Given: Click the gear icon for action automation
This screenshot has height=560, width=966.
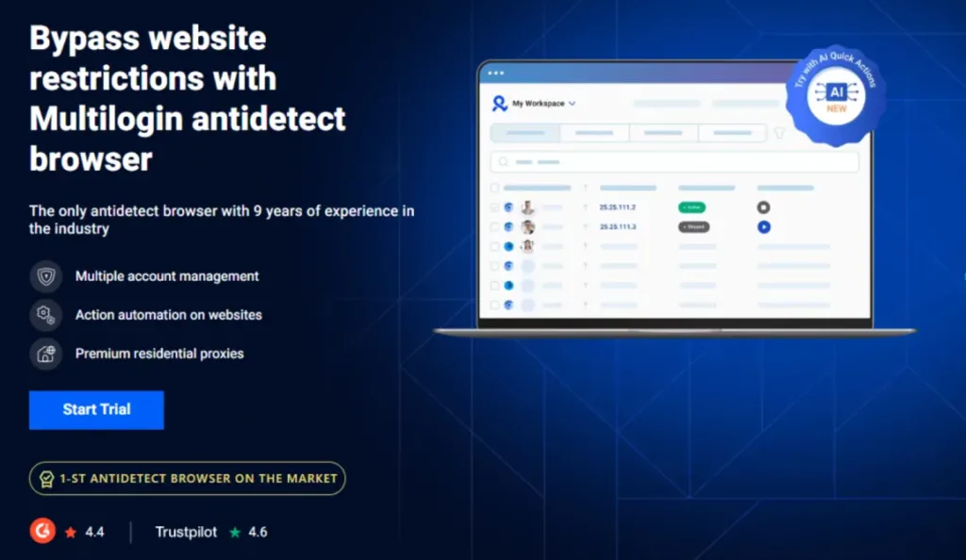Looking at the screenshot, I should (x=45, y=315).
